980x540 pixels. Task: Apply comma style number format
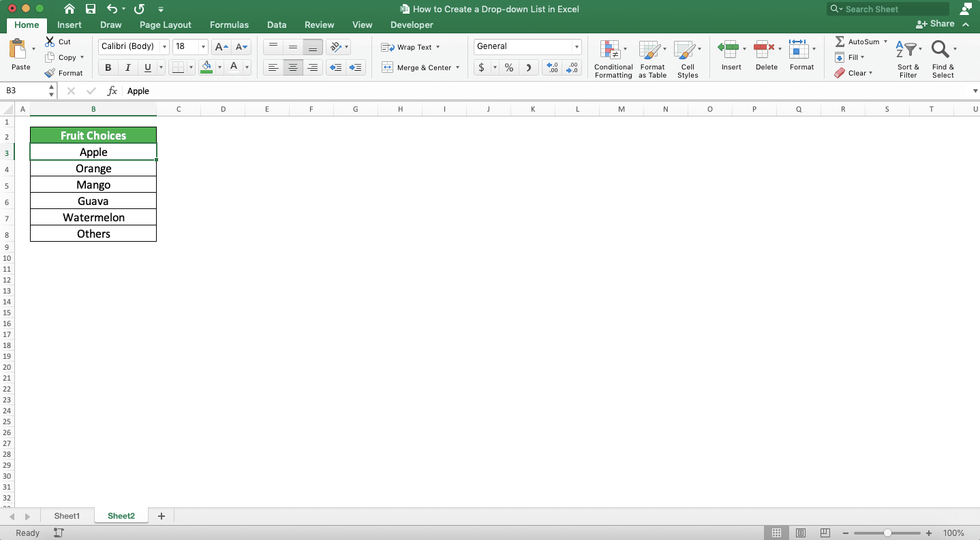click(529, 67)
